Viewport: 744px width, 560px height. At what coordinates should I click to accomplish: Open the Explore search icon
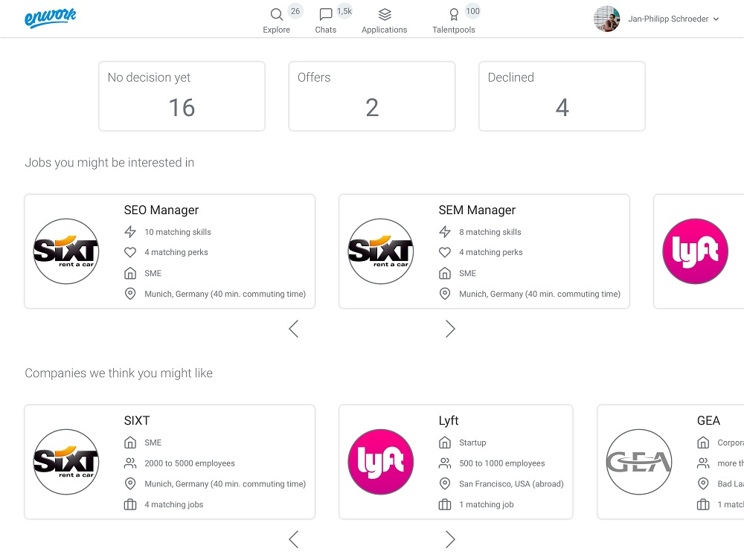click(277, 15)
